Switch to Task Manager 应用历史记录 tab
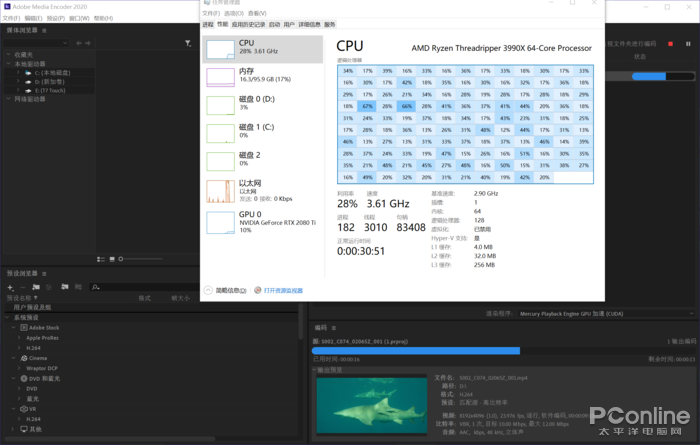This screenshot has width=700, height=445. coord(248,25)
